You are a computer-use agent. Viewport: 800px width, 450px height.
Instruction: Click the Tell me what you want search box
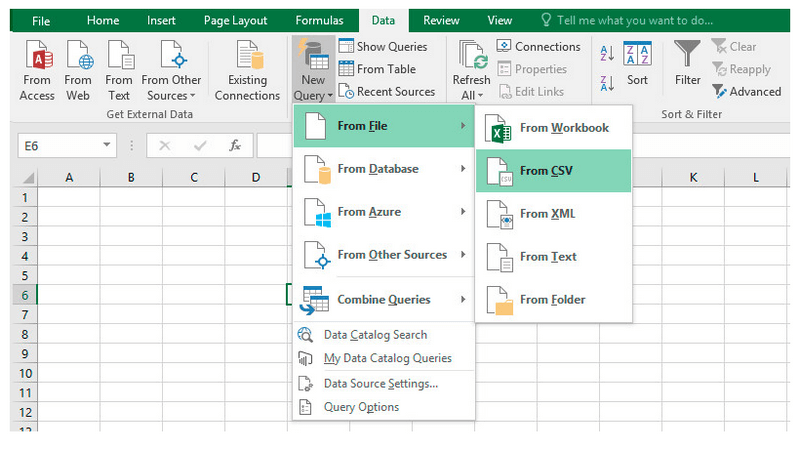tap(634, 20)
